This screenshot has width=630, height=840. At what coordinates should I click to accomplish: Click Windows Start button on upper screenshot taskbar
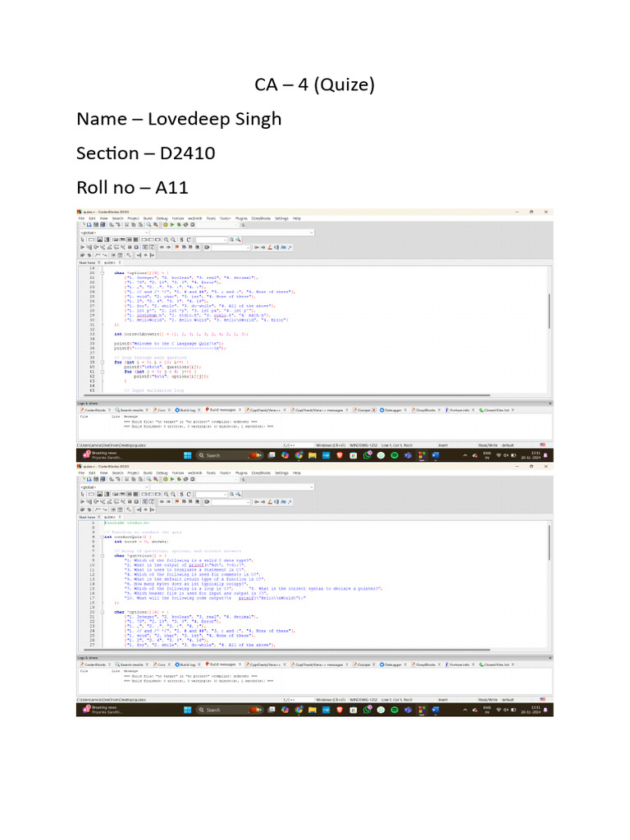click(188, 455)
